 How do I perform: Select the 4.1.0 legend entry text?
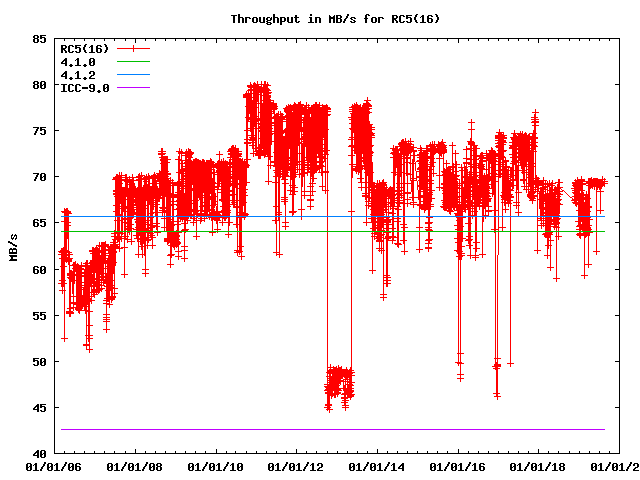[78, 62]
